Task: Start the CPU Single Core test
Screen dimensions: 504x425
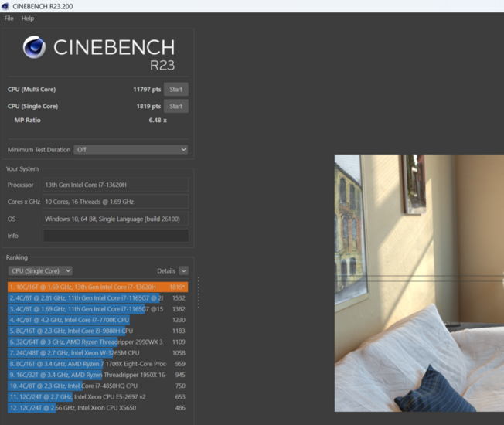Action: [175, 107]
